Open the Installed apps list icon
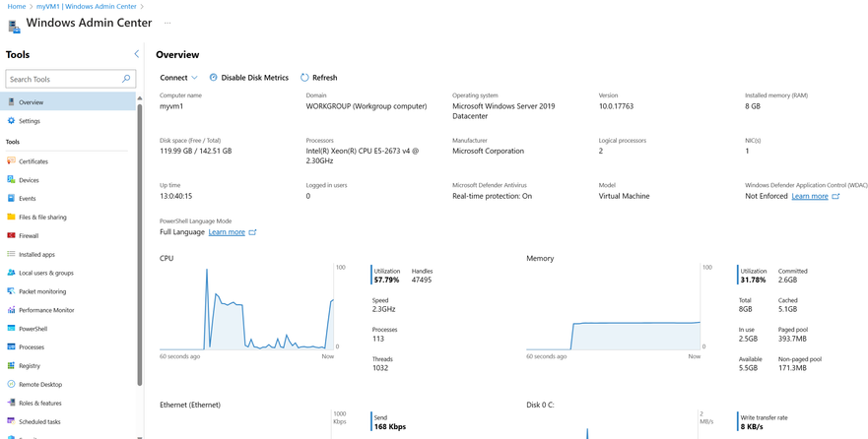Screen dimensions: 868x439 click(x=11, y=254)
